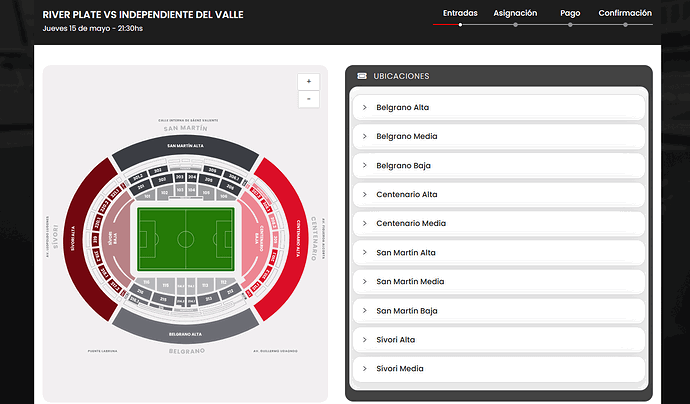Expand the Belgrano Alta chevron
Viewport: 690px width, 404px height.
click(364, 107)
